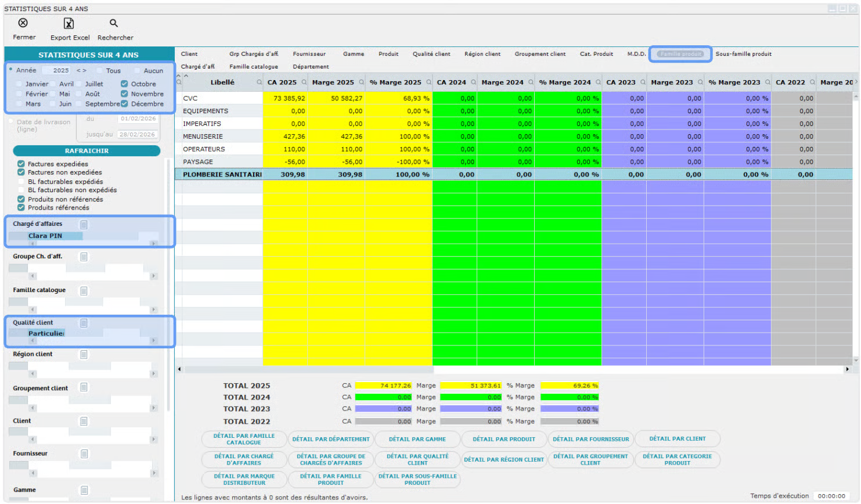Uncheck the Octobre month checkbox
Screen dimensions: 861x504
point(124,84)
